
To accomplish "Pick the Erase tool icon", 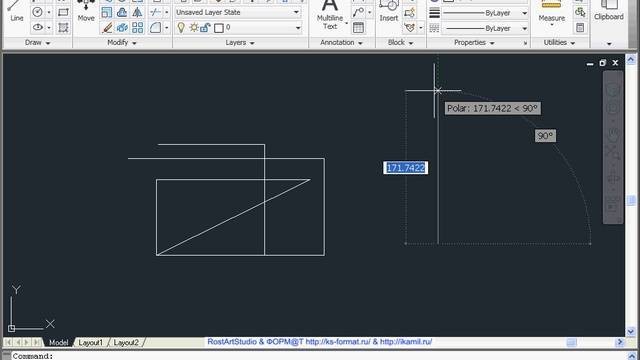I will coord(107,27).
